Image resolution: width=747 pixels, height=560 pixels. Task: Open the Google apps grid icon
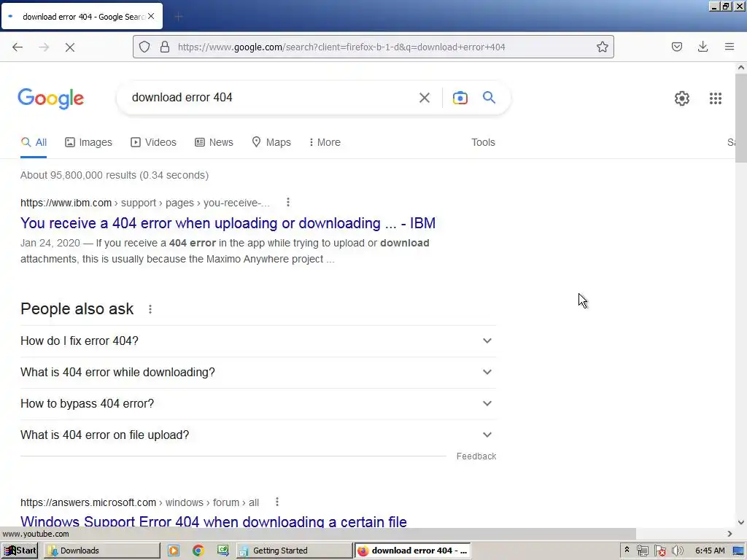716,98
